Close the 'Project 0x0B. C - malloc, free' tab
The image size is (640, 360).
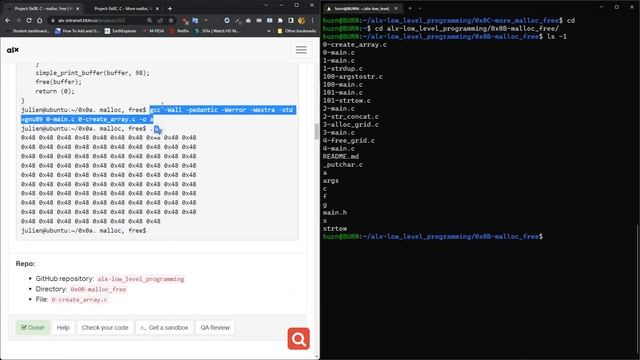click(x=78, y=9)
